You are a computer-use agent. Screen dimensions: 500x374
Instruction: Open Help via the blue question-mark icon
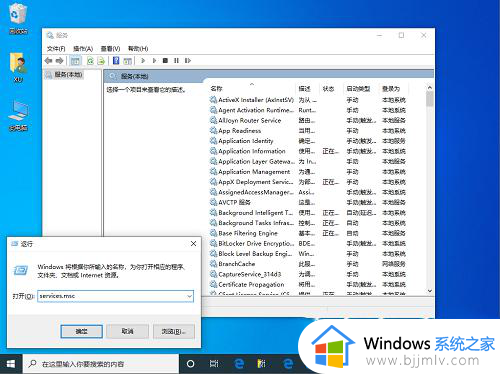coord(116,60)
